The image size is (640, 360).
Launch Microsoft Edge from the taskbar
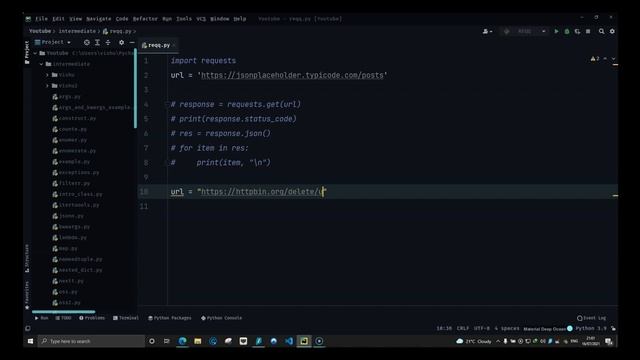click(x=182, y=341)
